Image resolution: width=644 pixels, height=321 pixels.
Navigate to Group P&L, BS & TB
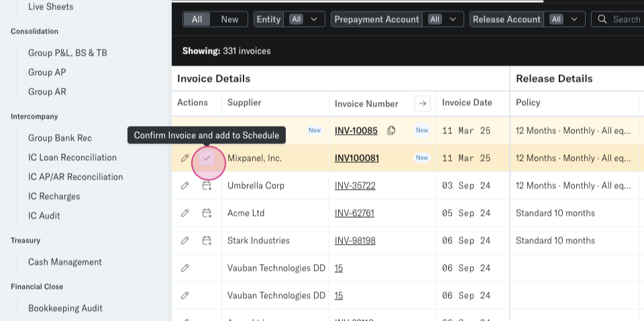click(x=68, y=52)
